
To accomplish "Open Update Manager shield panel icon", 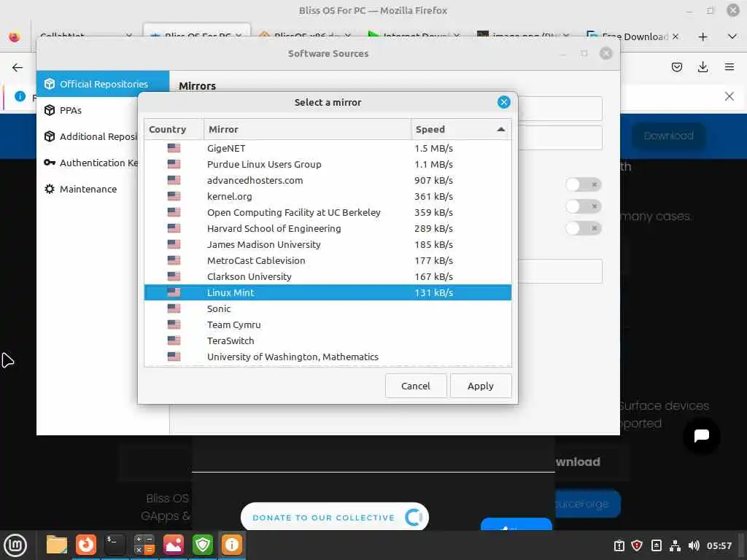I will pyautogui.click(x=203, y=545).
